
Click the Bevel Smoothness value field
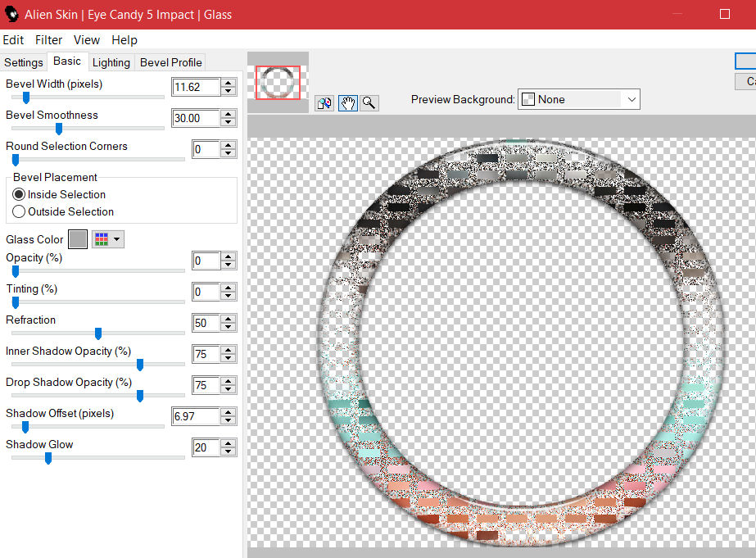(197, 118)
